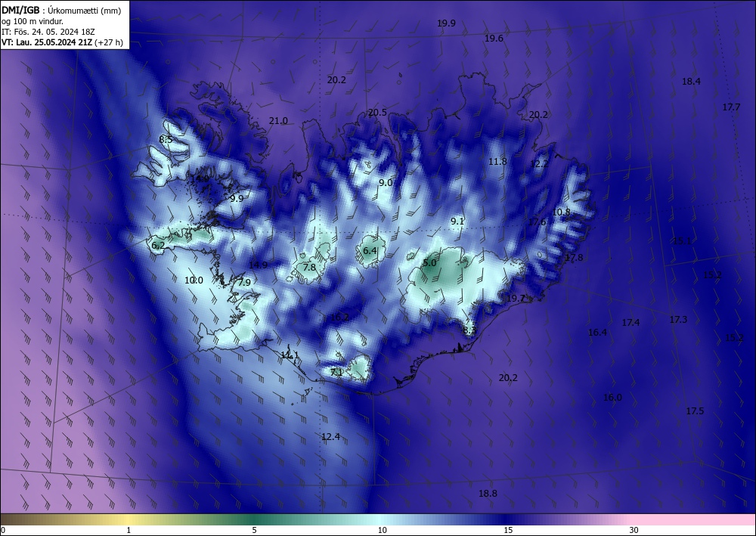Click the 7.1 value on the map

[x=336, y=372]
